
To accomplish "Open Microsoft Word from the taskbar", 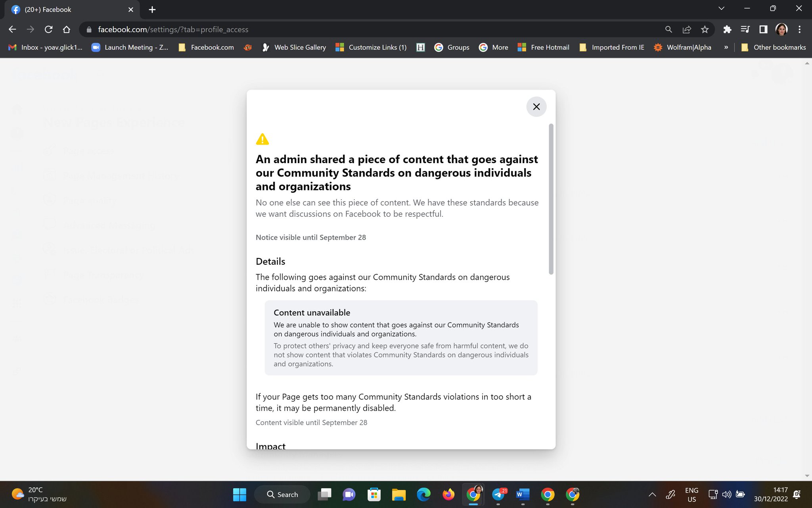I will [523, 495].
